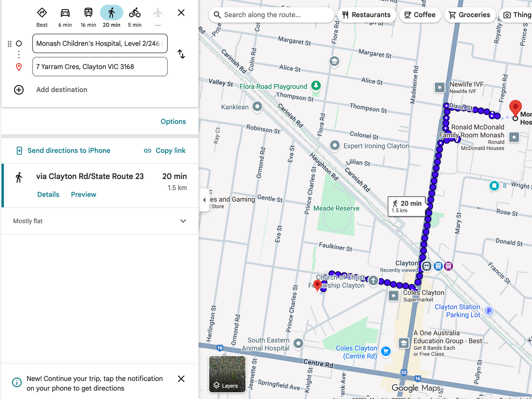Click the destination field 7 Yarram Cres
The image size is (532, 399).
coord(100,67)
